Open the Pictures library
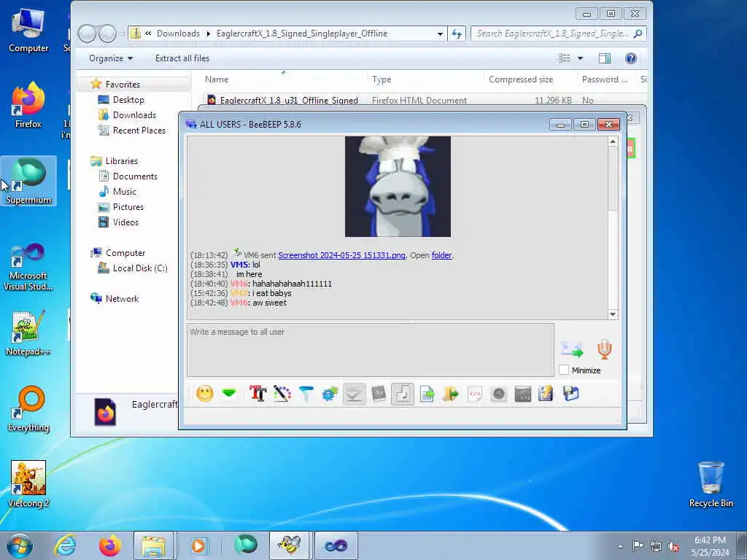The height and width of the screenshot is (560, 747). tap(128, 206)
